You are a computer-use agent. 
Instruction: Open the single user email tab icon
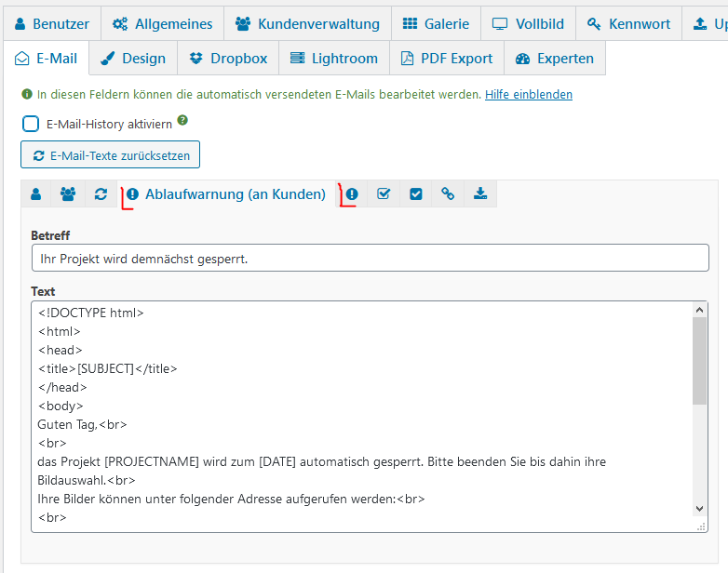[35, 194]
